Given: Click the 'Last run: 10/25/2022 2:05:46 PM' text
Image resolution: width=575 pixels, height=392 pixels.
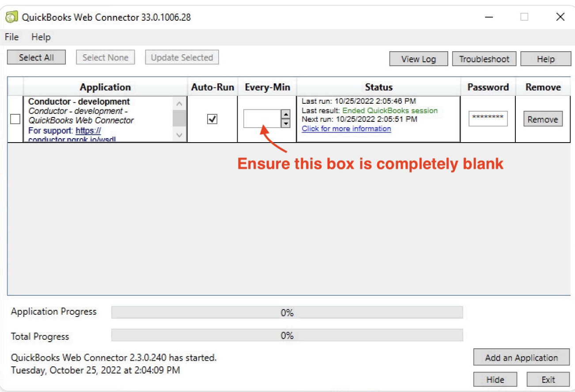Looking at the screenshot, I should pos(359,101).
